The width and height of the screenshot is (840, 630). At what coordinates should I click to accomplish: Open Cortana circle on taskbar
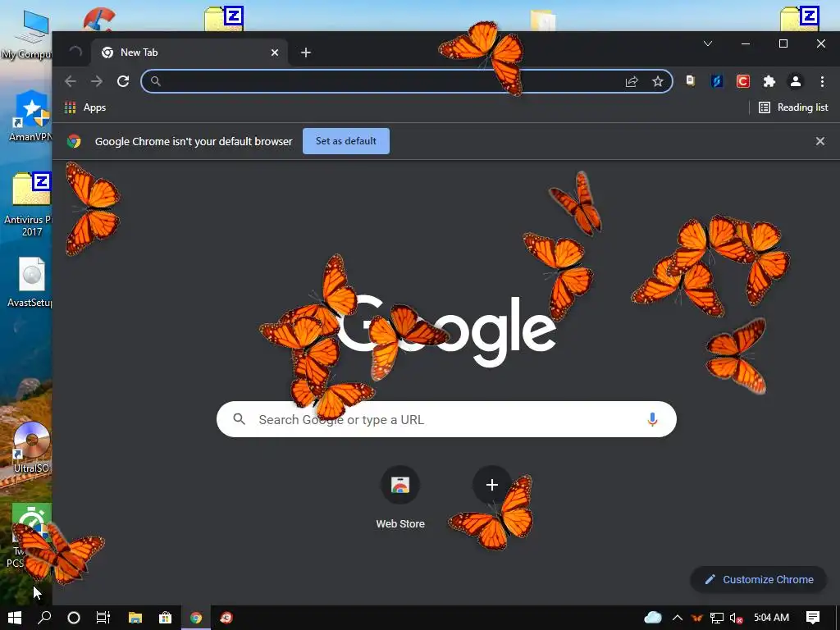[x=74, y=618]
